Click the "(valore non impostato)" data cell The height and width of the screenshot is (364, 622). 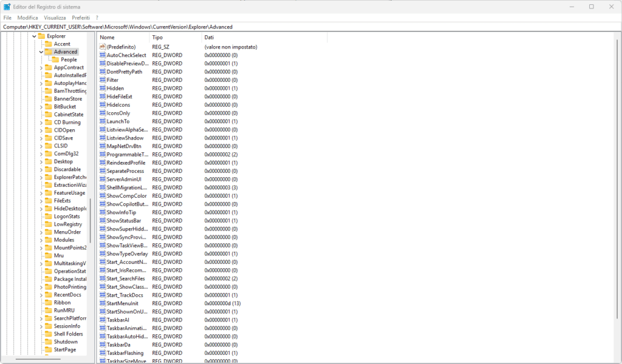tap(231, 47)
